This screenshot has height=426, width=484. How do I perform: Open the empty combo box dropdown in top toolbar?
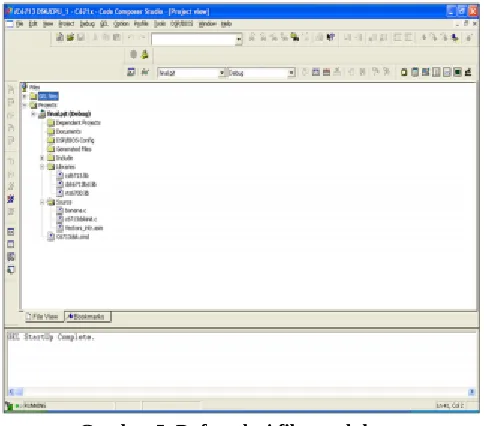pyautogui.click(x=239, y=39)
